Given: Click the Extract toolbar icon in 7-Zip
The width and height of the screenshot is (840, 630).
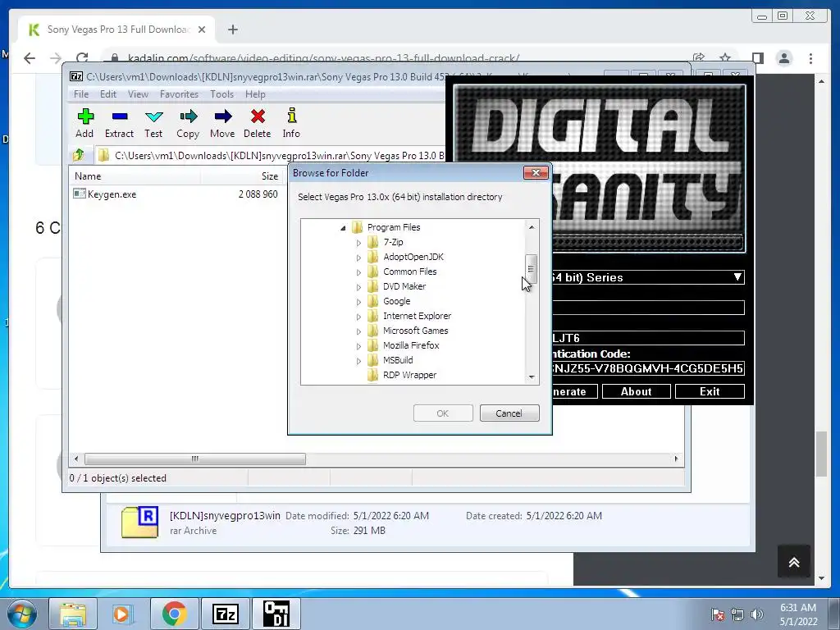Looking at the screenshot, I should tap(119, 123).
